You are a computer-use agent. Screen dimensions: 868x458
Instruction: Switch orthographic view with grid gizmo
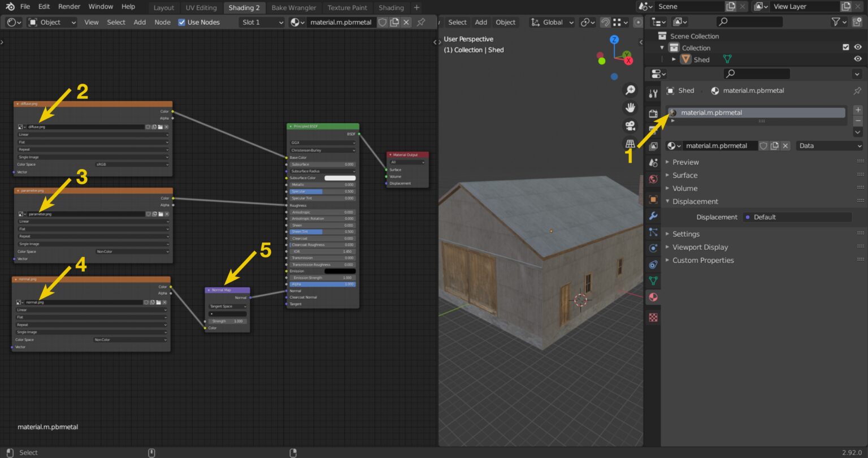[630, 144]
